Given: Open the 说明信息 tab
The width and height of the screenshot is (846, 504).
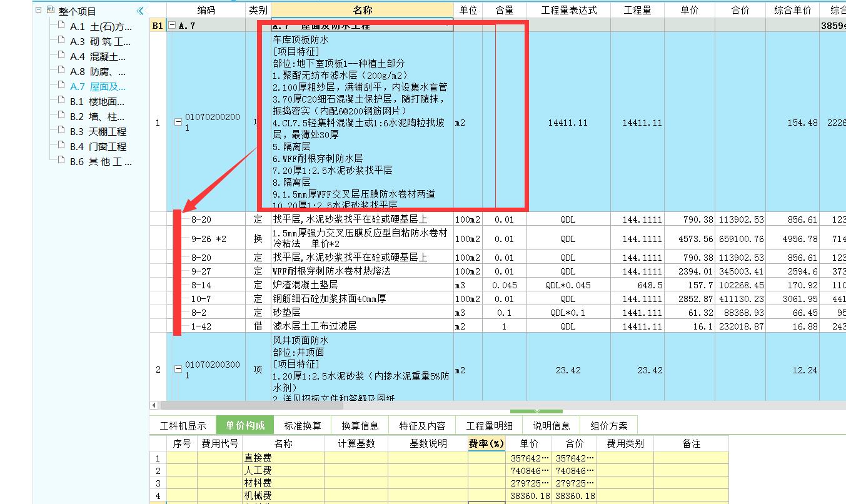Looking at the screenshot, I should tap(551, 425).
